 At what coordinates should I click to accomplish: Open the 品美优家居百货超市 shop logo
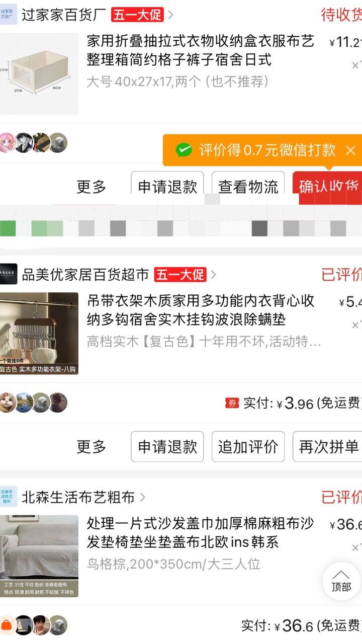9,274
